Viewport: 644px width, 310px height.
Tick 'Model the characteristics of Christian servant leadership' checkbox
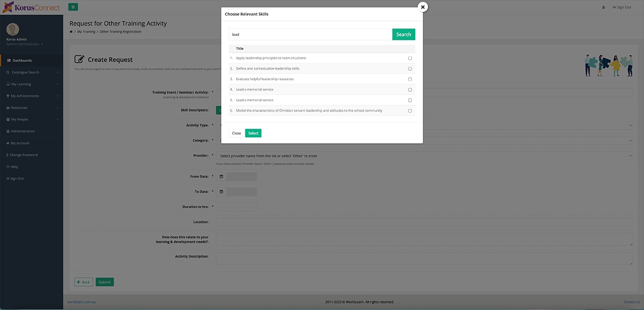410,110
